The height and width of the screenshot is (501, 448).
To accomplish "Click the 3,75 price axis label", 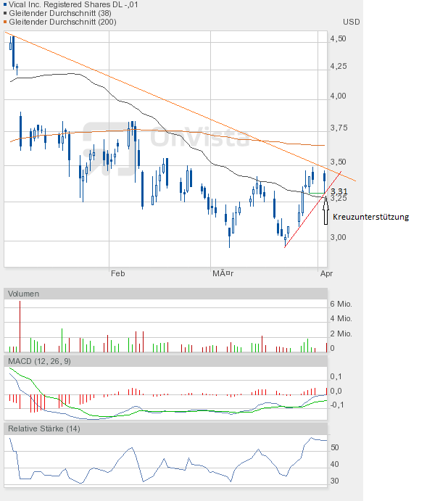I will [x=339, y=128].
